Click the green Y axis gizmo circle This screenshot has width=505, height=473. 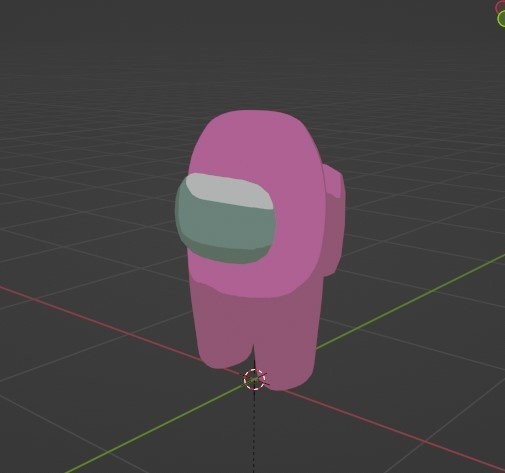pyautogui.click(x=502, y=19)
